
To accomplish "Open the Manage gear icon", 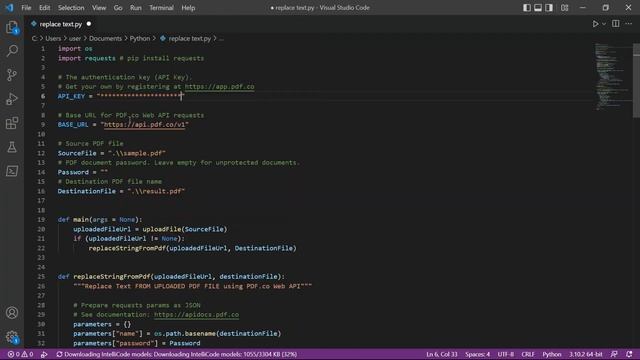I will click(12, 337).
